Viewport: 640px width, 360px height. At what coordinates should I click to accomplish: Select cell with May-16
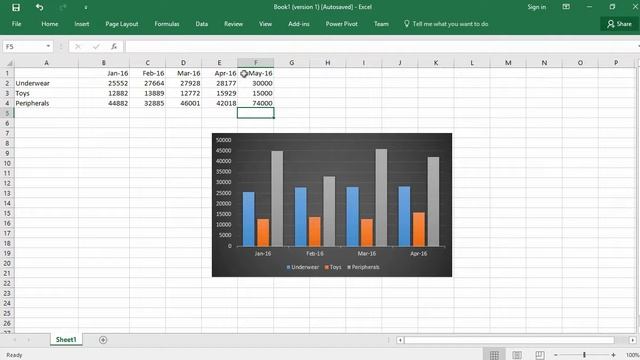click(256, 73)
